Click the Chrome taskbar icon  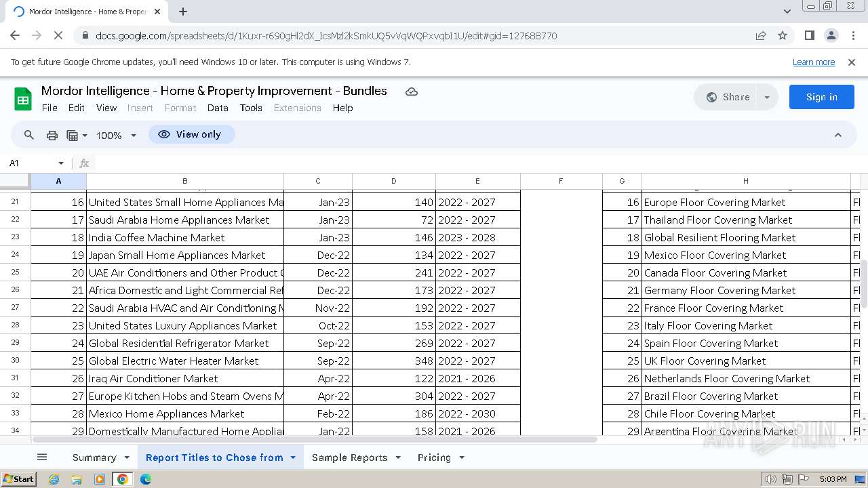click(123, 479)
